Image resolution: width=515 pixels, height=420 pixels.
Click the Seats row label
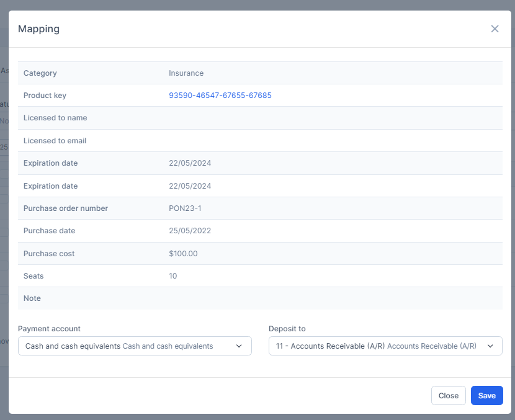click(x=34, y=276)
